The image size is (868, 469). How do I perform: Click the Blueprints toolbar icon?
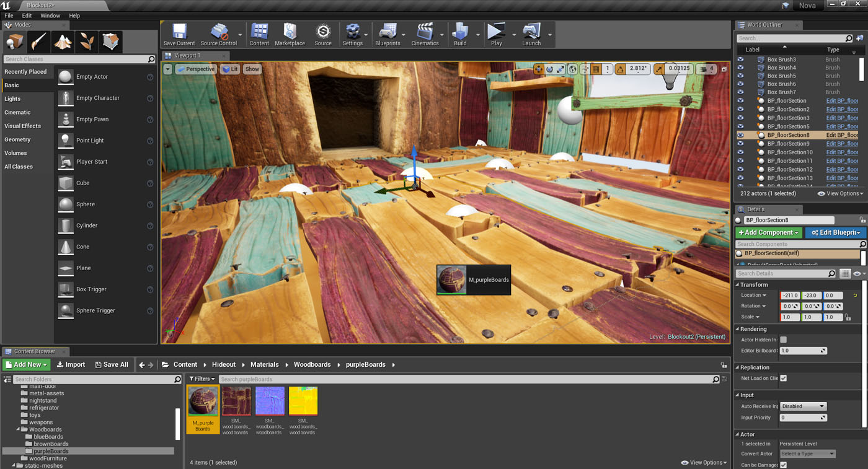(x=387, y=35)
